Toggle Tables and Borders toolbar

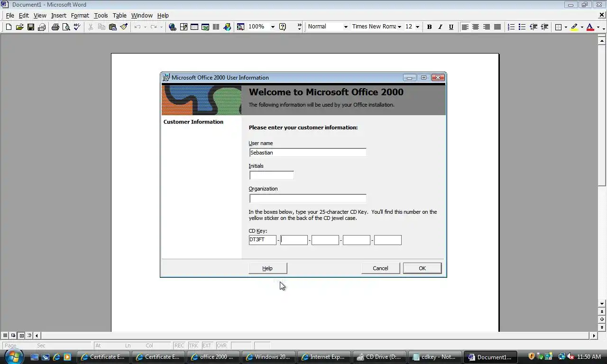tap(184, 27)
